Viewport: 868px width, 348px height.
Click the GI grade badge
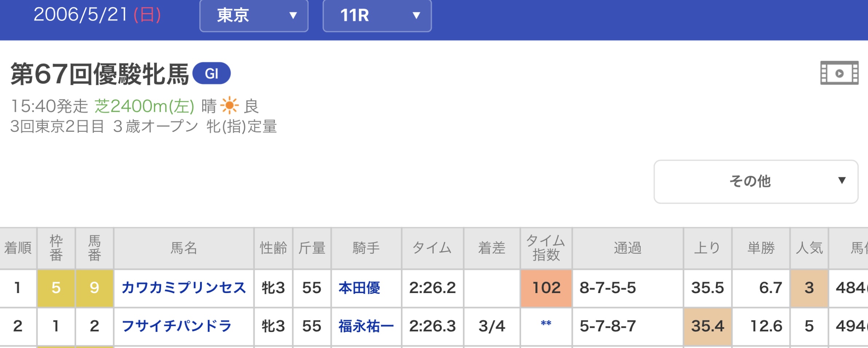[x=211, y=74]
